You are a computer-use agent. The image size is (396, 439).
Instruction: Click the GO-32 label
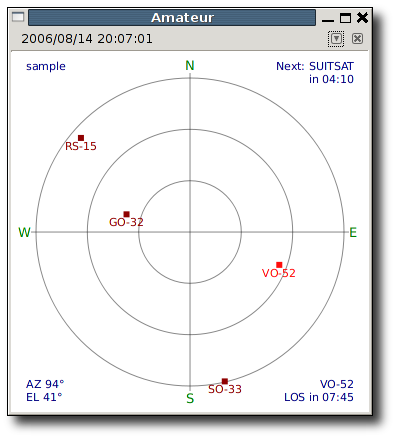click(126, 222)
